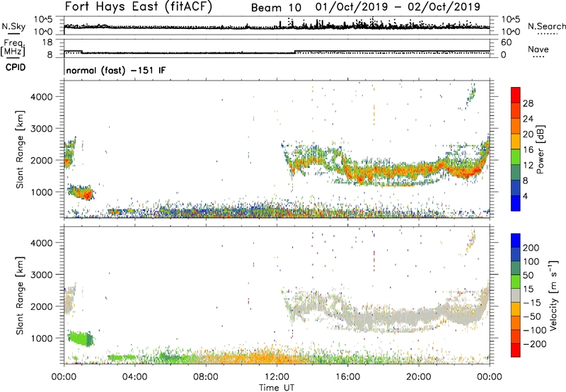Screen dimensions: 566x392
Task: Click the 'Power [dB]' color bar label
Action: (x=540, y=149)
